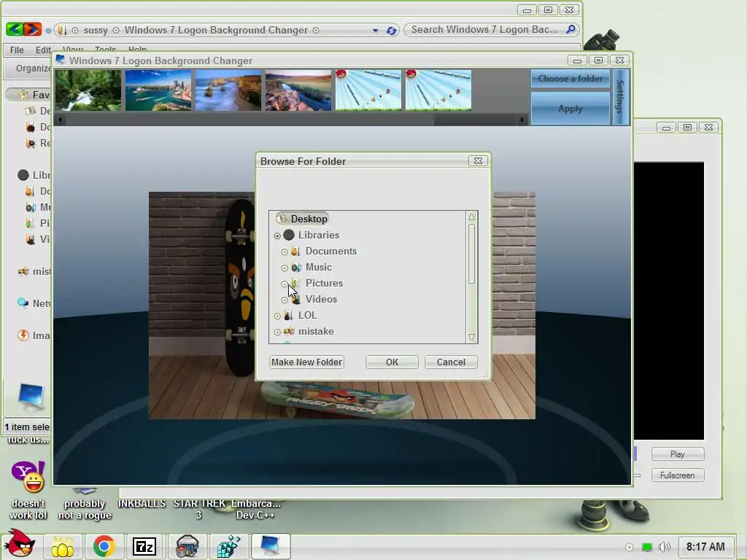Select Documents in the folder tree

[x=330, y=251]
